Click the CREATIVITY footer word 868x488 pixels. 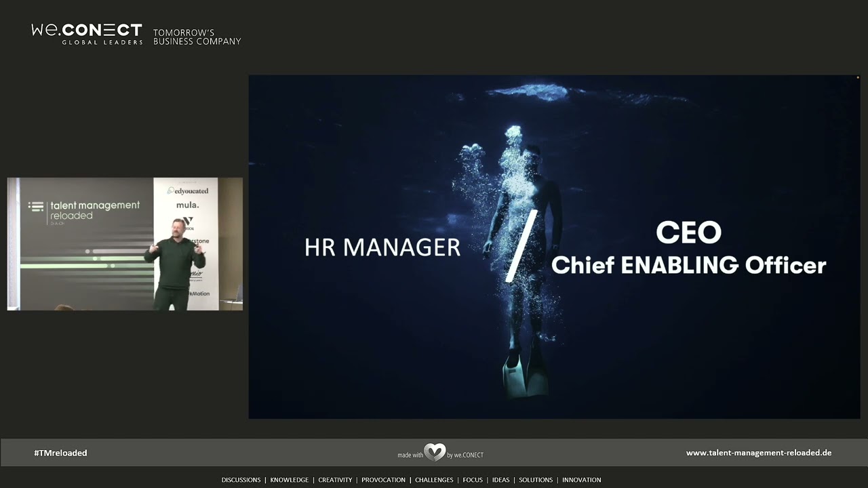tap(335, 480)
